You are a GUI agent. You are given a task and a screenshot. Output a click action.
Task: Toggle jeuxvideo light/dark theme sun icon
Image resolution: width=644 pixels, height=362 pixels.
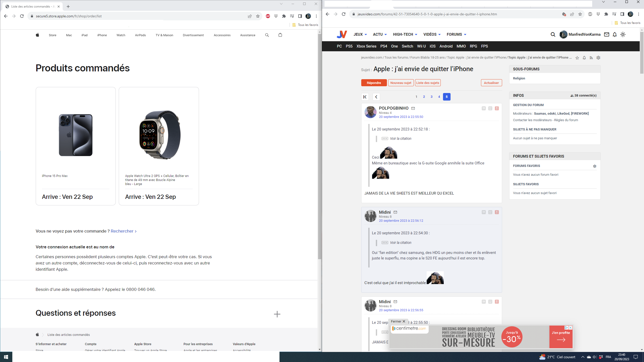(x=623, y=34)
